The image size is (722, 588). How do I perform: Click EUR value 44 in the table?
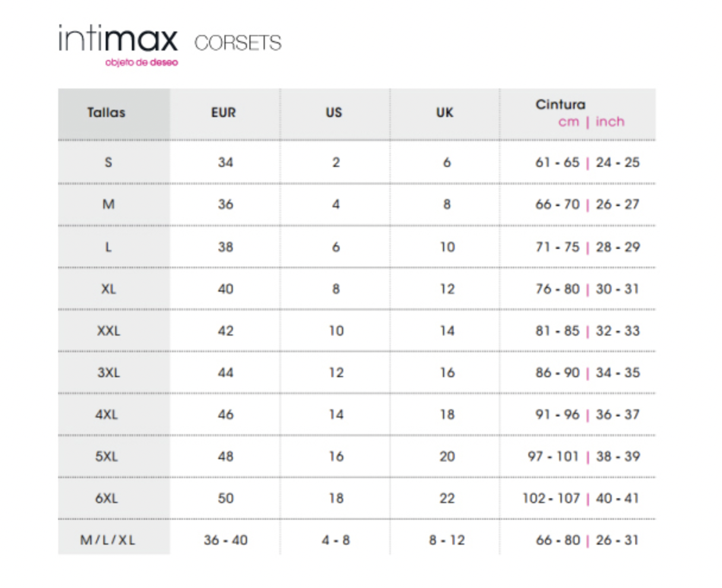click(x=226, y=373)
